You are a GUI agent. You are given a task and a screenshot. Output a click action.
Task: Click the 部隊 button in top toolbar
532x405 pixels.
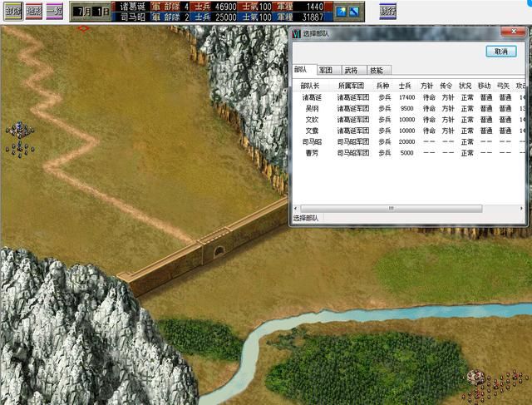click(x=12, y=12)
